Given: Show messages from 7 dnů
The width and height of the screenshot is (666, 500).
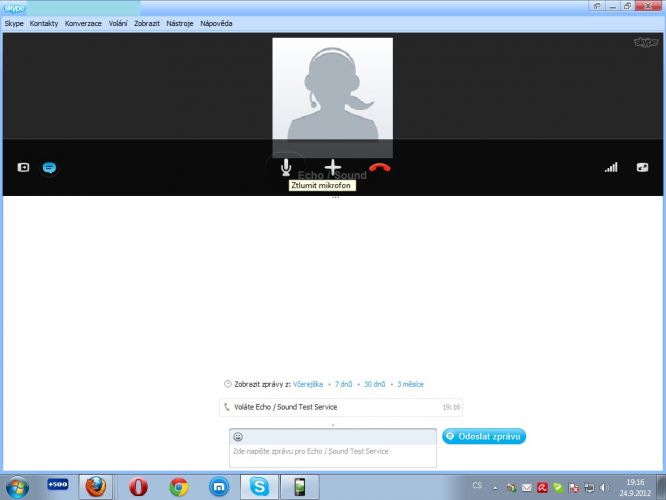Looking at the screenshot, I should pos(343,384).
